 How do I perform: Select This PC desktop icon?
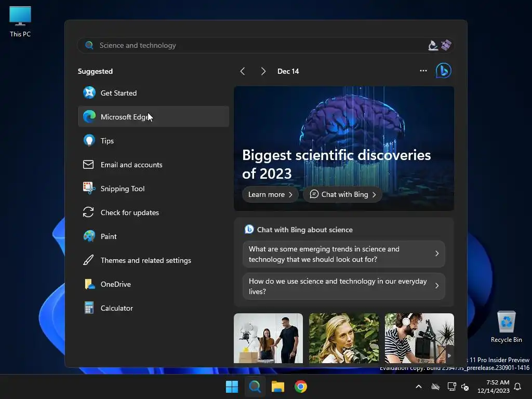tap(20, 21)
